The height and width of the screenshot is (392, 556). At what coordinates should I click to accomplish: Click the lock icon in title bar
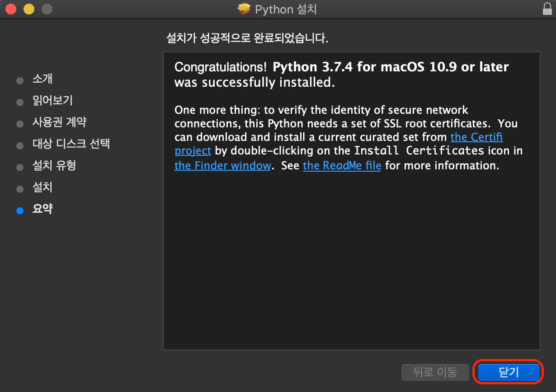pos(547,9)
